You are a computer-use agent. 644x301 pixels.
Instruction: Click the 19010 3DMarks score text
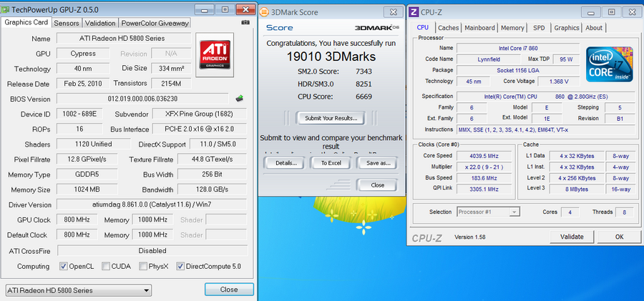(x=331, y=56)
